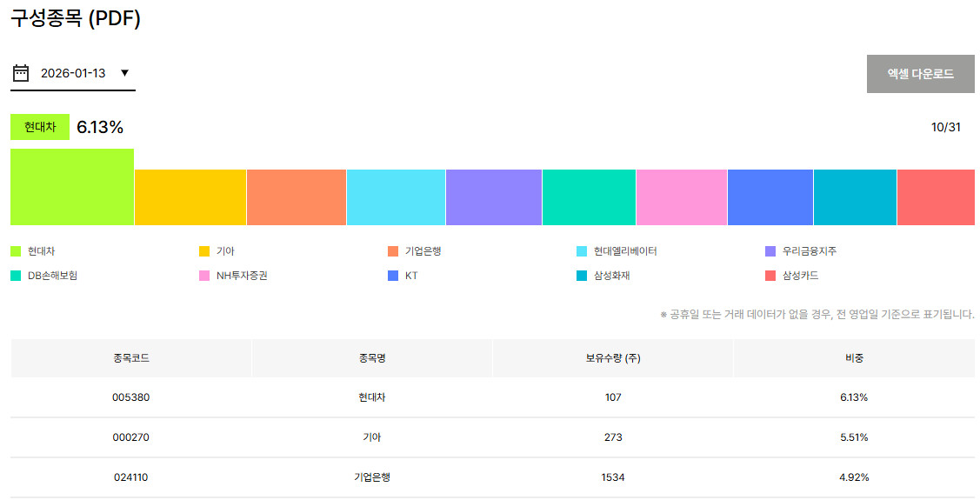
Task: Click the 기업은행 legend label
Action: tap(423, 251)
